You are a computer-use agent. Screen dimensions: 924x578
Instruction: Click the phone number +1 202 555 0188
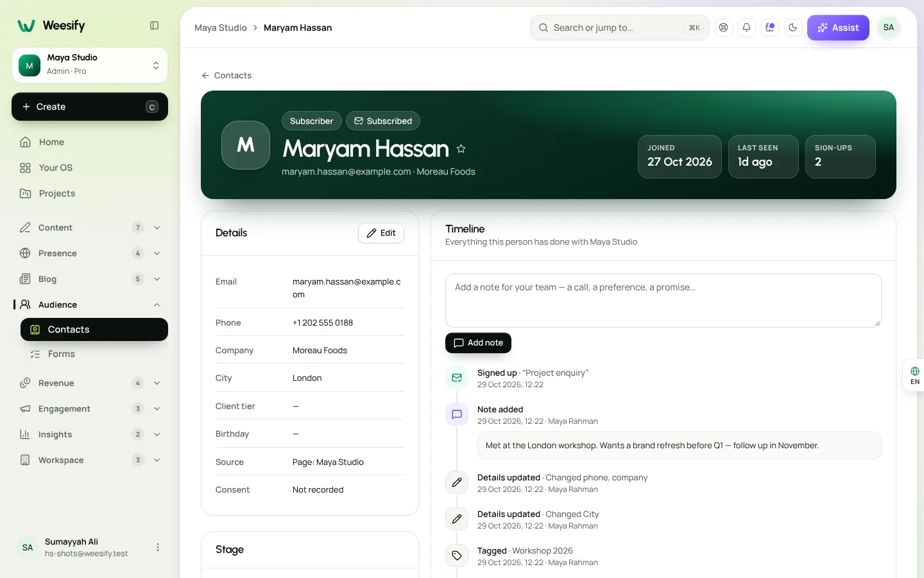point(323,322)
